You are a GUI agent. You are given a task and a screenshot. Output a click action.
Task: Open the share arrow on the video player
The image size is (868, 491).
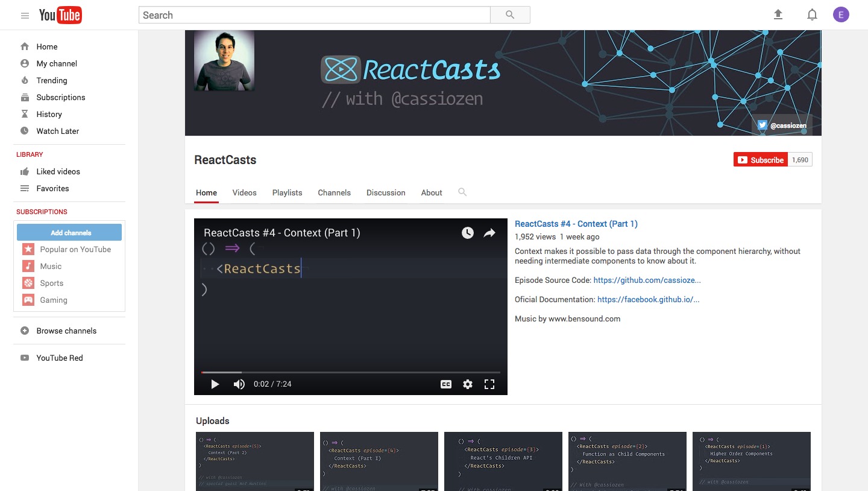tap(489, 232)
